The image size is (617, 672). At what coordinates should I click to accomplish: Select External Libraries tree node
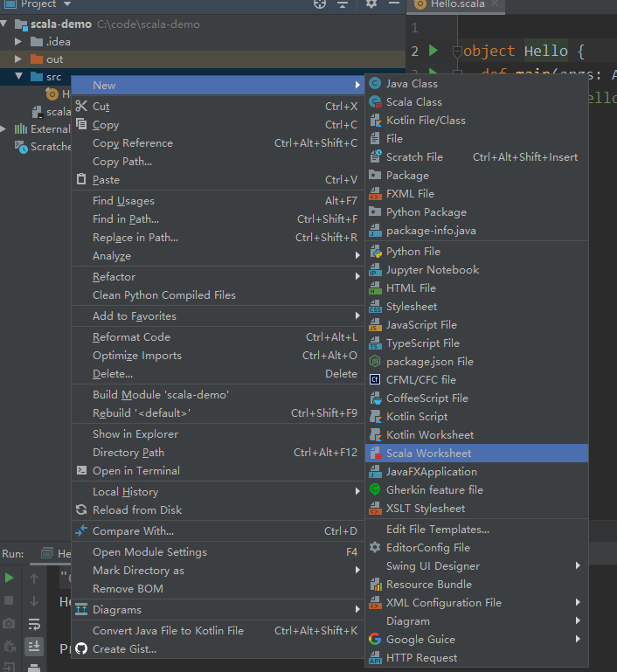click(42, 129)
